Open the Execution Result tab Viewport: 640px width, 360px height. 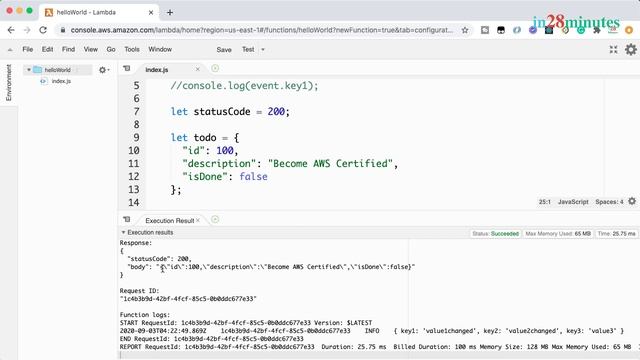tap(169, 220)
